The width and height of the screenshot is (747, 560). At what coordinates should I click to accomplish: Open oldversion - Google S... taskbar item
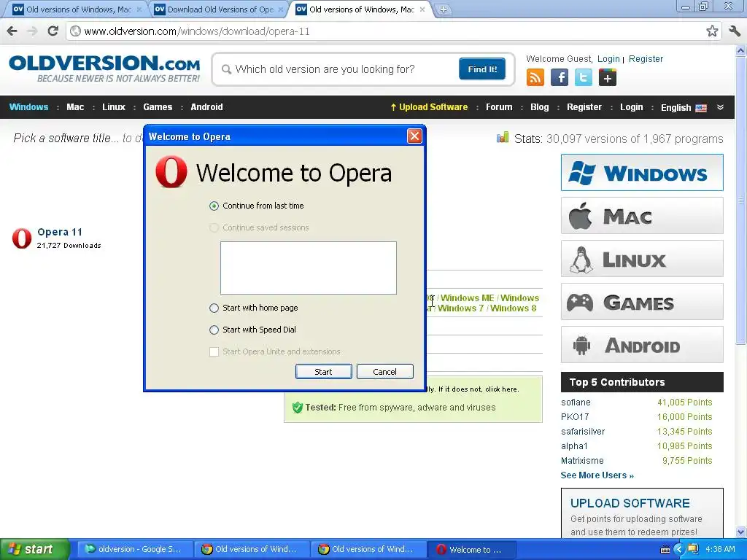(x=134, y=550)
